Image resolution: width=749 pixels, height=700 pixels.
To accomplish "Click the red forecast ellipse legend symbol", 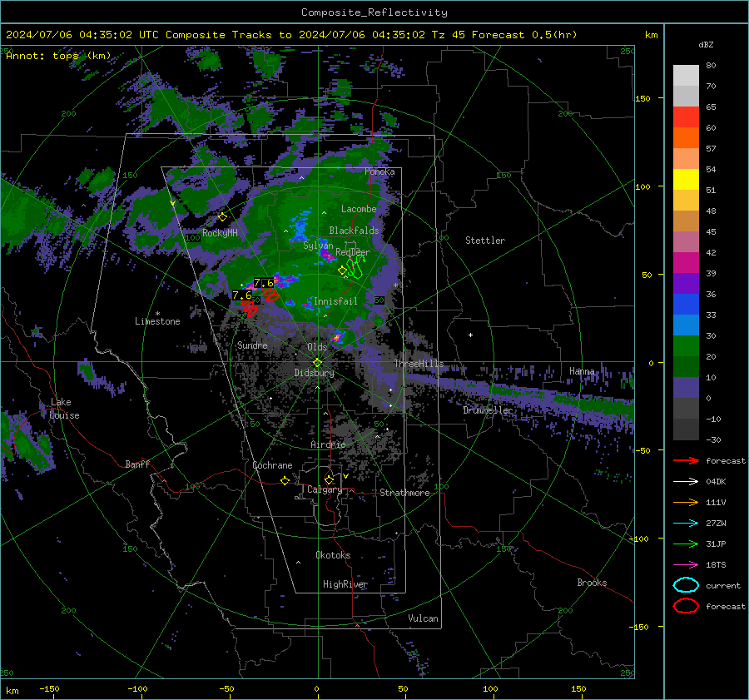I will tap(686, 606).
